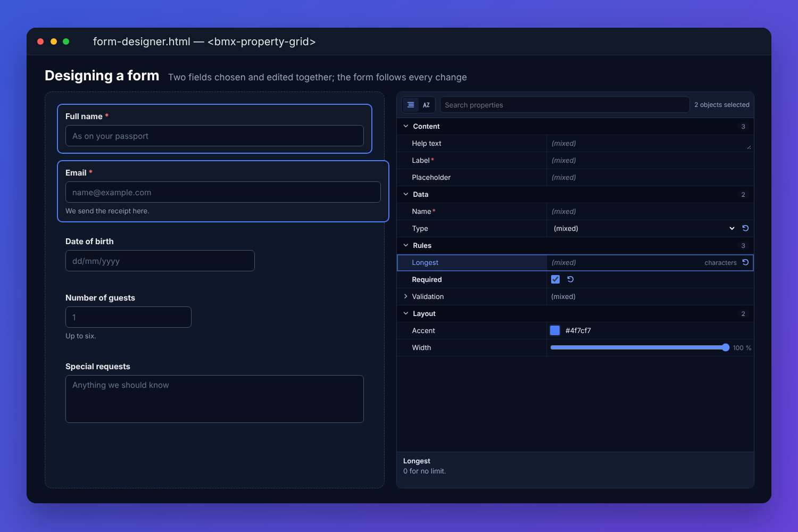Click the Special requests text area
798x532 pixels.
click(x=214, y=399)
